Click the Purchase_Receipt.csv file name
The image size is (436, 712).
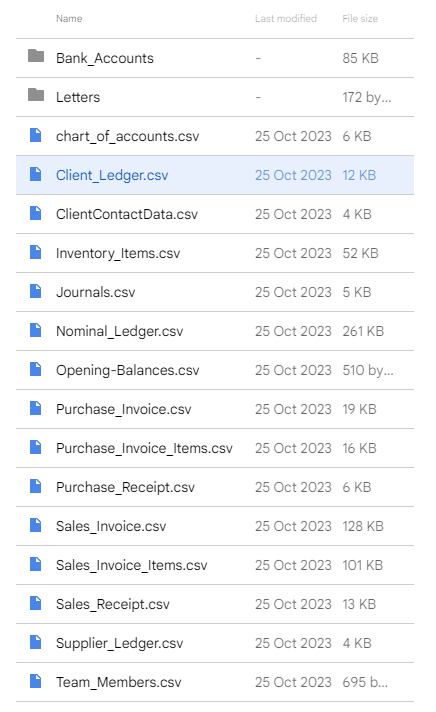tap(125, 487)
